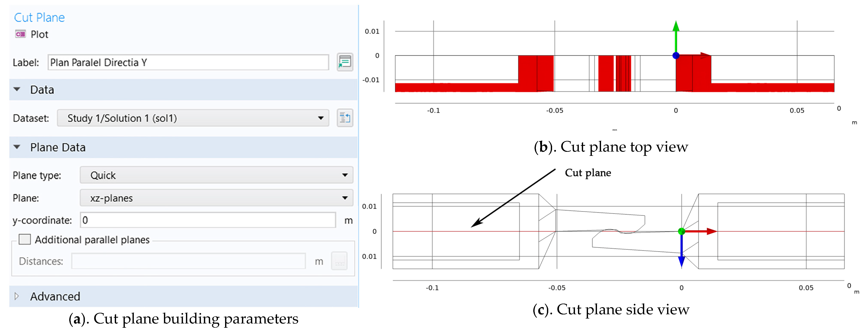
Task: Click the dataset sync icon next to Study 1
Action: tap(348, 120)
